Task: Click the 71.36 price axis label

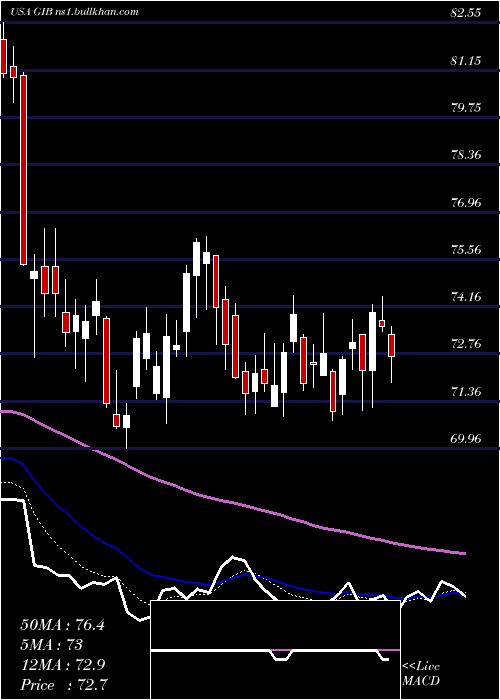Action: point(466,392)
